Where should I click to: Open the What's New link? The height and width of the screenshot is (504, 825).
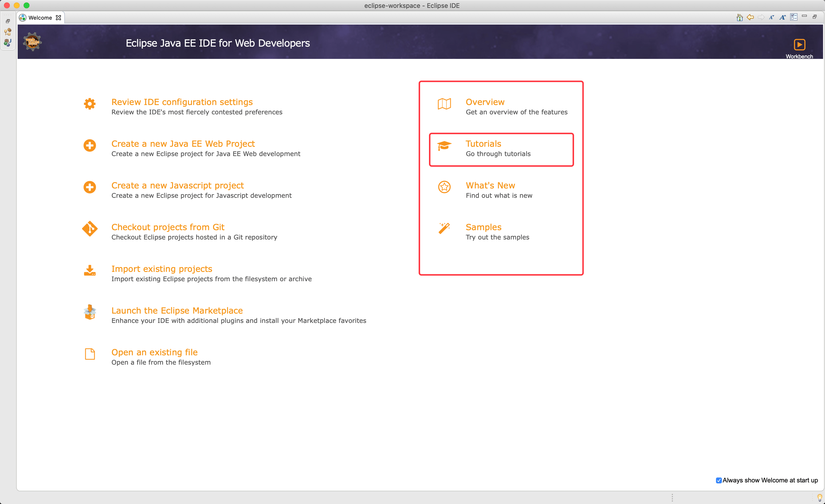(490, 186)
